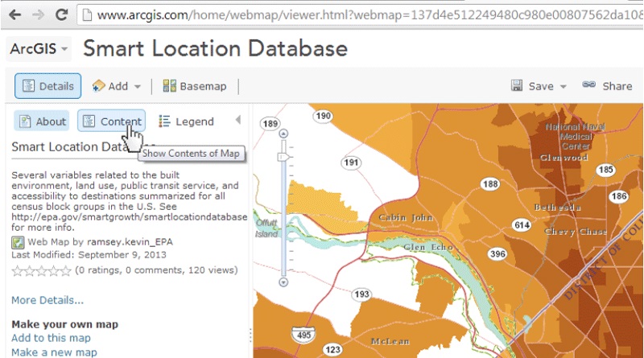The width and height of the screenshot is (644, 358).
Task: Go forward with the browser forward arrow
Action: coord(38,14)
